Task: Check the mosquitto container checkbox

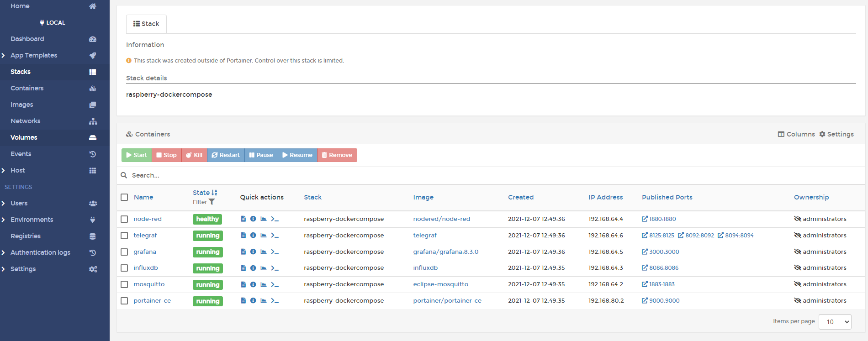Action: click(x=124, y=284)
